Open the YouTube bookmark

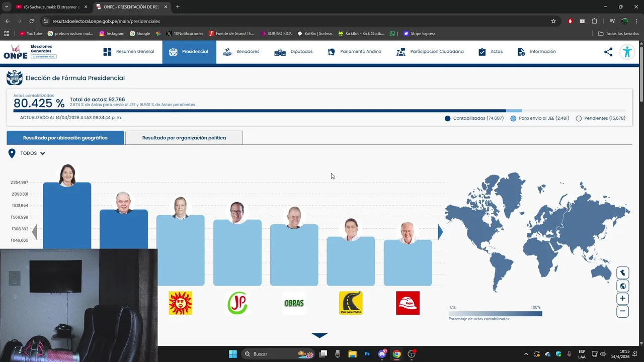(31, 34)
